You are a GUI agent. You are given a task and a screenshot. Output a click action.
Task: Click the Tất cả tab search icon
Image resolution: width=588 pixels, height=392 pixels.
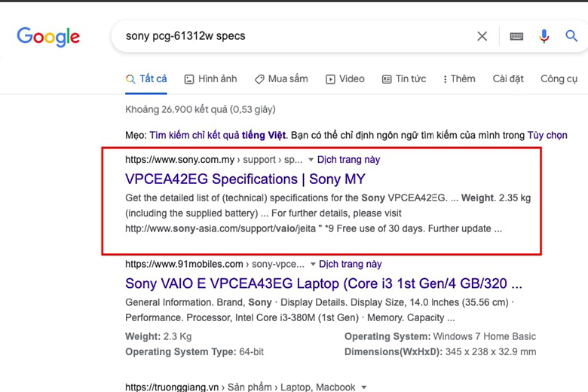[130, 79]
